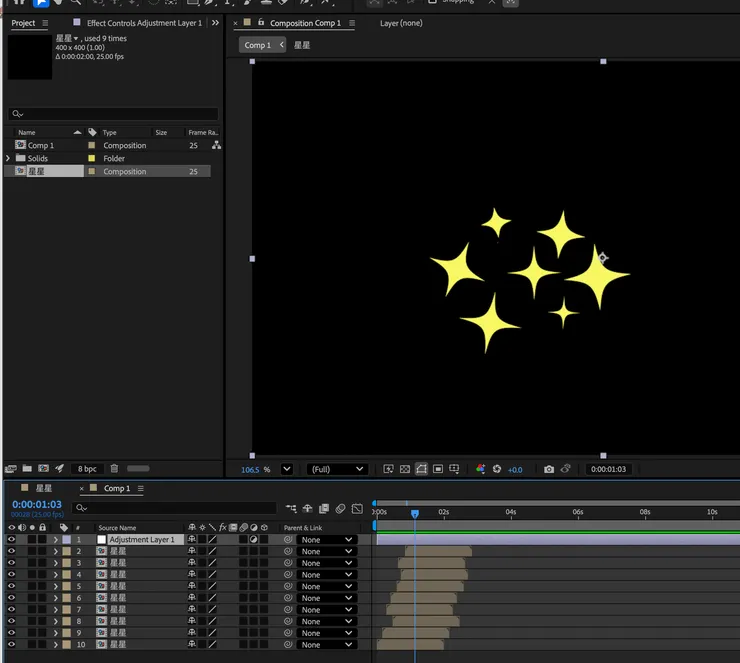The width and height of the screenshot is (740, 663).
Task: Click the snapshot camera icon in viewer
Action: 548,469
